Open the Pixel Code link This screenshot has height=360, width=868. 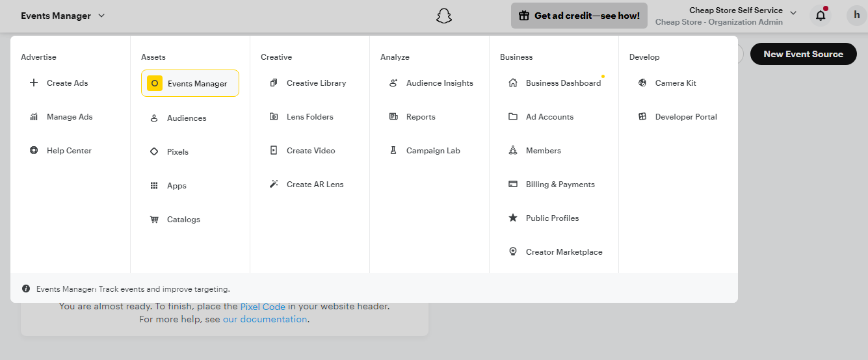[263, 306]
